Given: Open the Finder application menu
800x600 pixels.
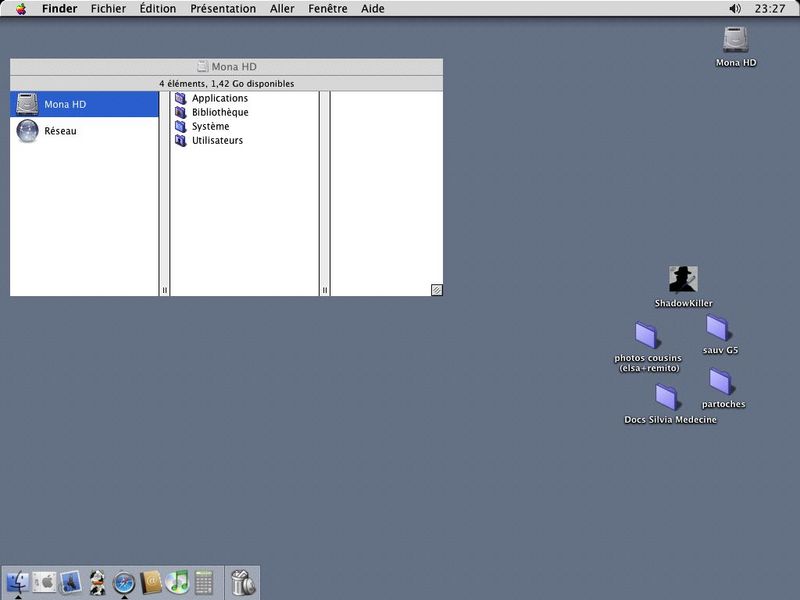Looking at the screenshot, I should tap(60, 9).
